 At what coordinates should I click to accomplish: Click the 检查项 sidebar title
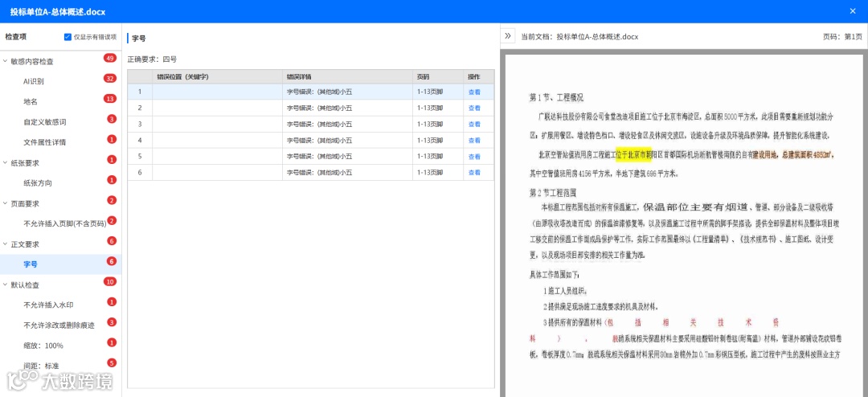(15, 37)
